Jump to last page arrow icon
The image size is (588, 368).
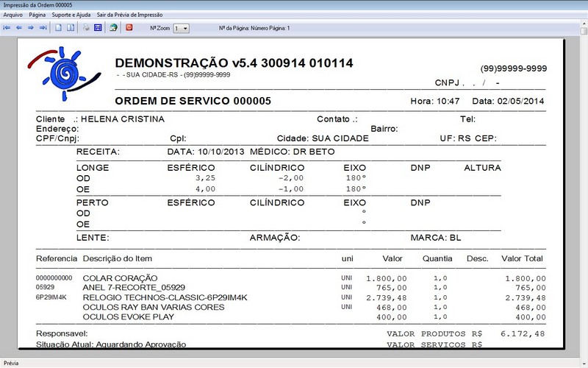[43, 28]
